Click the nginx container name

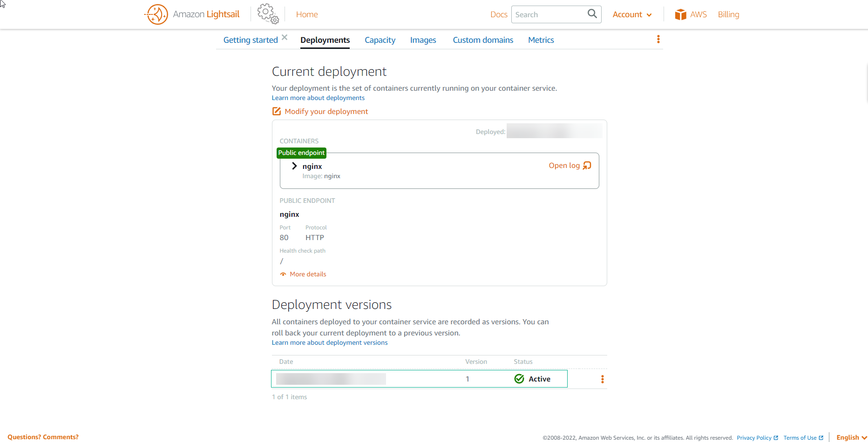click(312, 166)
